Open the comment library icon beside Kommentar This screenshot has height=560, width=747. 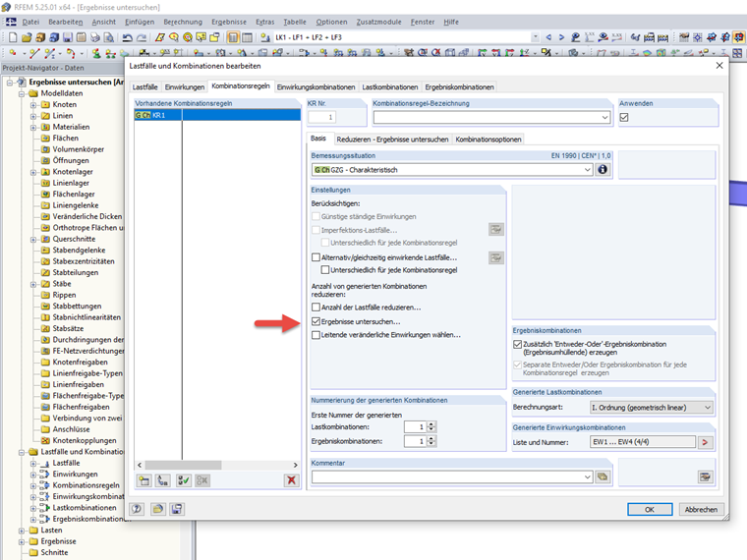[603, 476]
